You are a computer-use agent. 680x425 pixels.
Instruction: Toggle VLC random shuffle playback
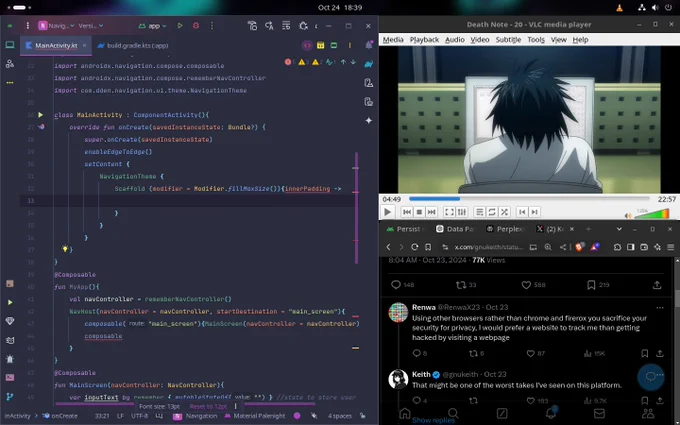click(x=504, y=212)
